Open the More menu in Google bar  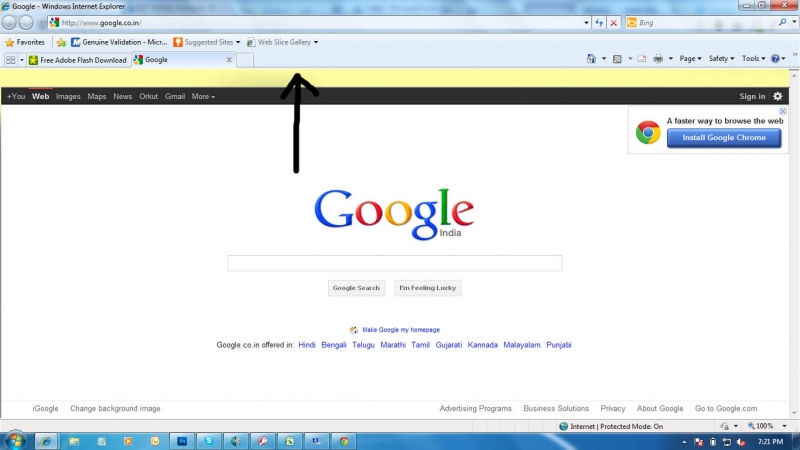[203, 97]
